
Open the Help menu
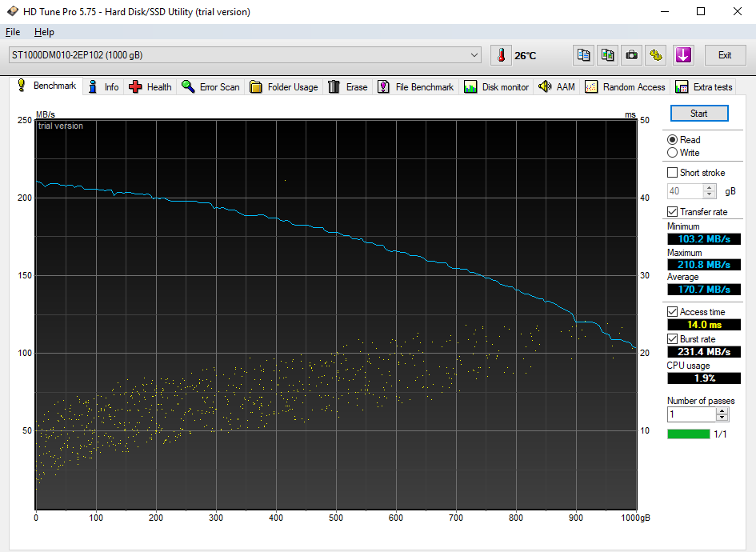coord(44,32)
